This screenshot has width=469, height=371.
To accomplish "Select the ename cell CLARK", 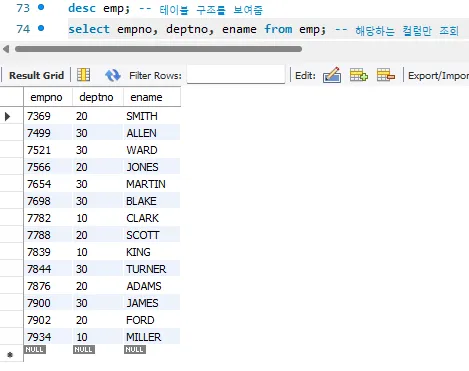I will click(x=152, y=218).
